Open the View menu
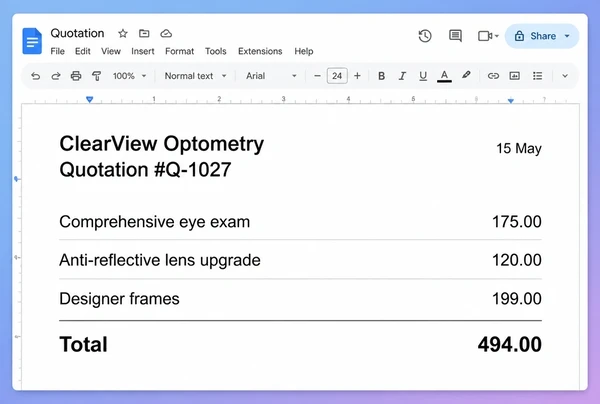The image size is (600, 404). coord(111,51)
